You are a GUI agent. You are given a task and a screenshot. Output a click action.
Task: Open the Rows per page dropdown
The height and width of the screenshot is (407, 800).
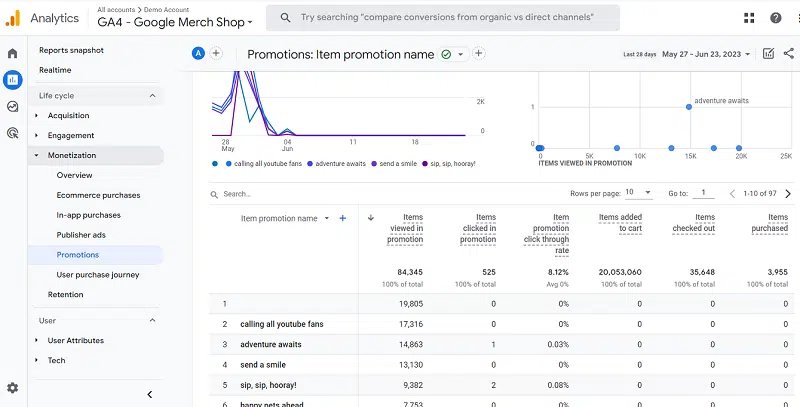[x=638, y=193]
